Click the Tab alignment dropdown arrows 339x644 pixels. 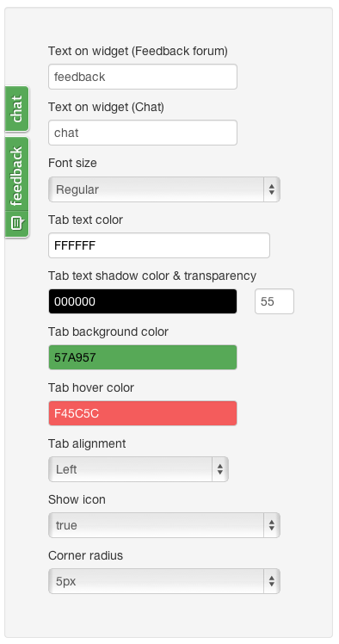(x=220, y=469)
